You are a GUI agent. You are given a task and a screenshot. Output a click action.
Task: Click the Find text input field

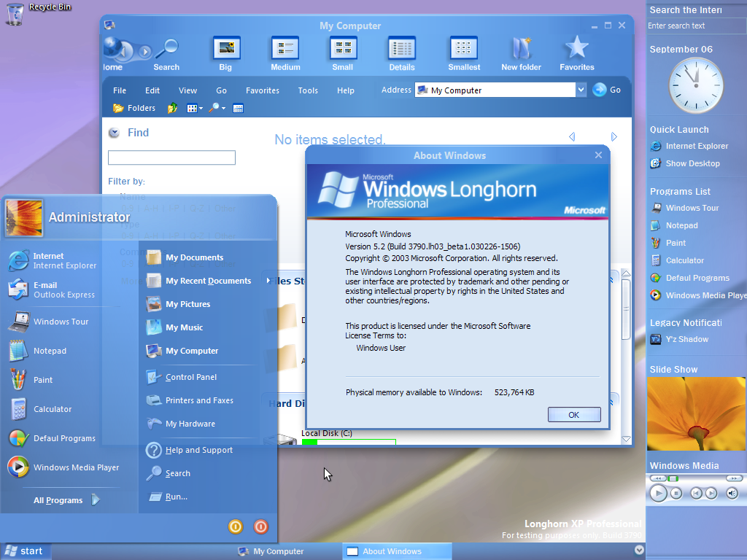click(171, 157)
